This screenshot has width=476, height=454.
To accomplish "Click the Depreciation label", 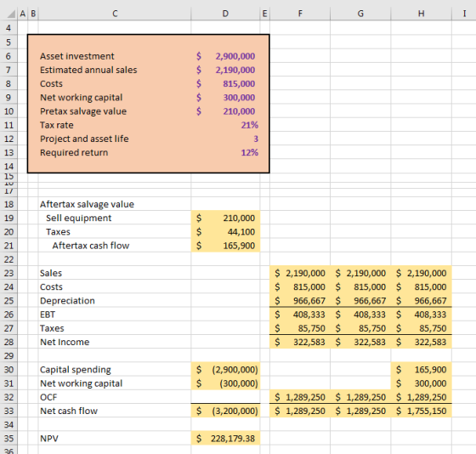I will pyautogui.click(x=67, y=301).
